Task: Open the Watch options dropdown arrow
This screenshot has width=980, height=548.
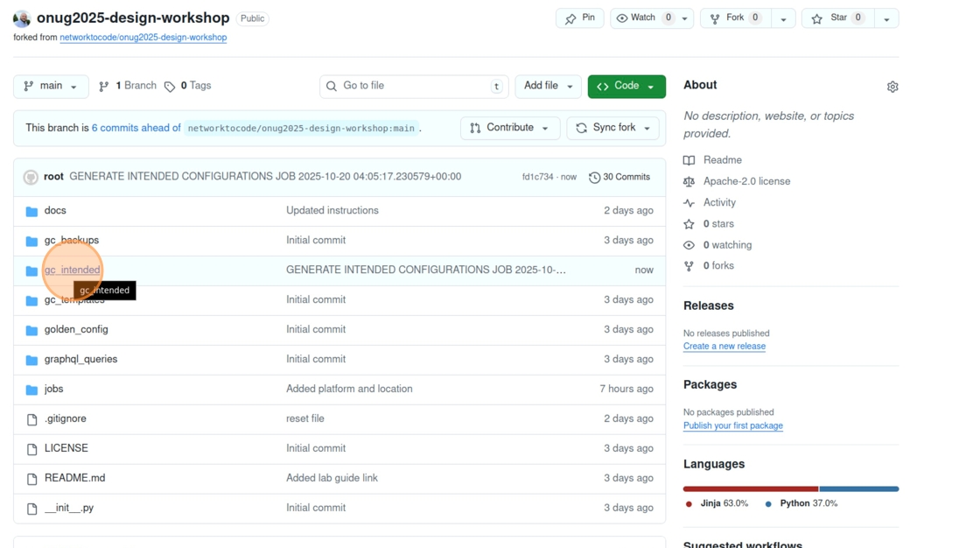Action: [685, 18]
